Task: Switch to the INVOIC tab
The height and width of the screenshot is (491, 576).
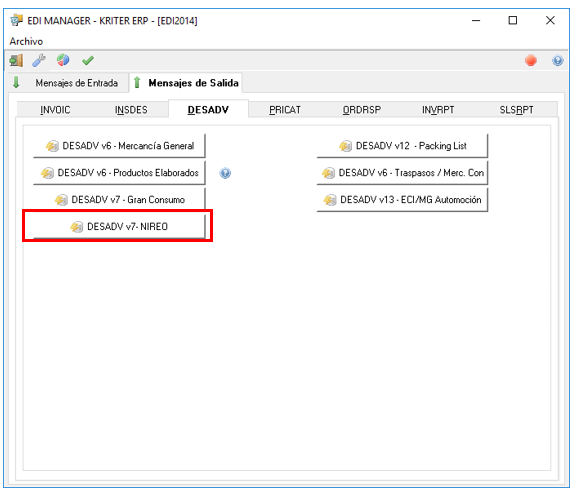Action: pyautogui.click(x=55, y=110)
